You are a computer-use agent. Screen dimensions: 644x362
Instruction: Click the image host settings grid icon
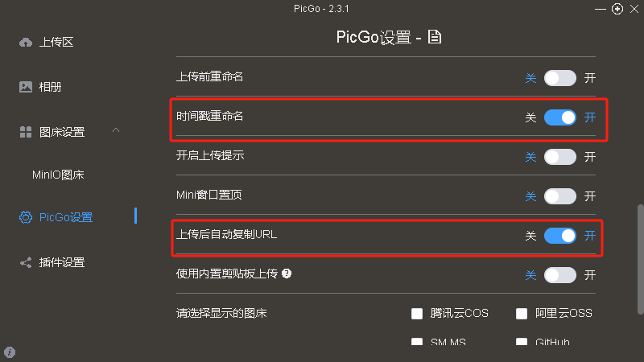tap(26, 132)
